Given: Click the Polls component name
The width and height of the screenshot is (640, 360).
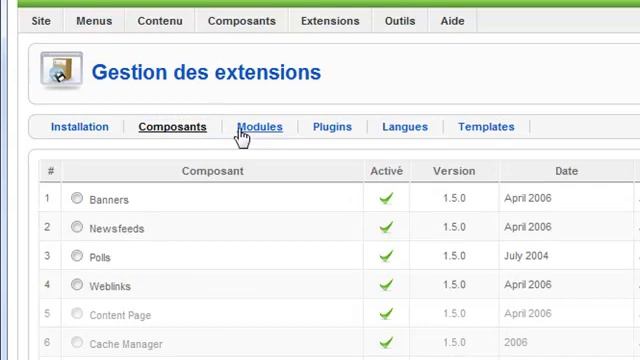Looking at the screenshot, I should coord(100,258).
